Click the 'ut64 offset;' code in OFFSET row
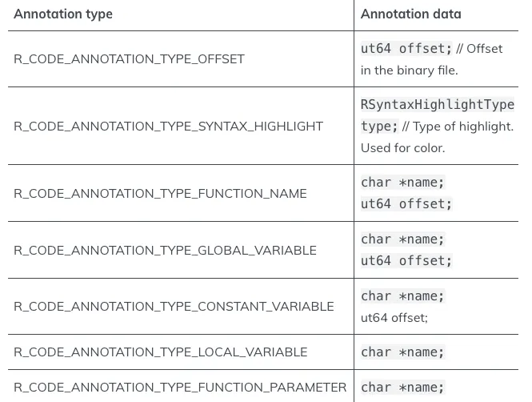The height and width of the screenshot is (402, 532). [406, 49]
